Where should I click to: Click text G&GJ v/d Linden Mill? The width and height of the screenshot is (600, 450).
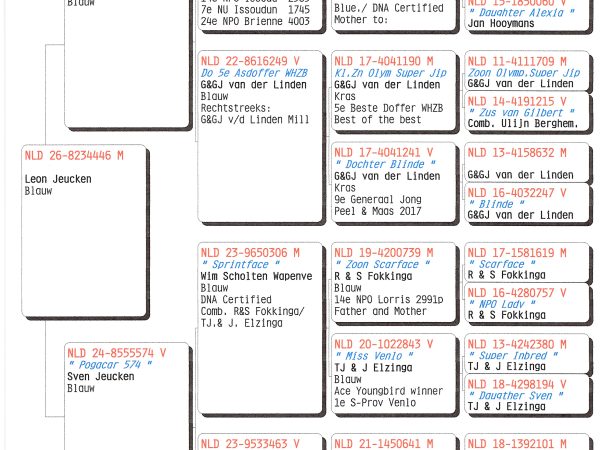pyautogui.click(x=255, y=120)
